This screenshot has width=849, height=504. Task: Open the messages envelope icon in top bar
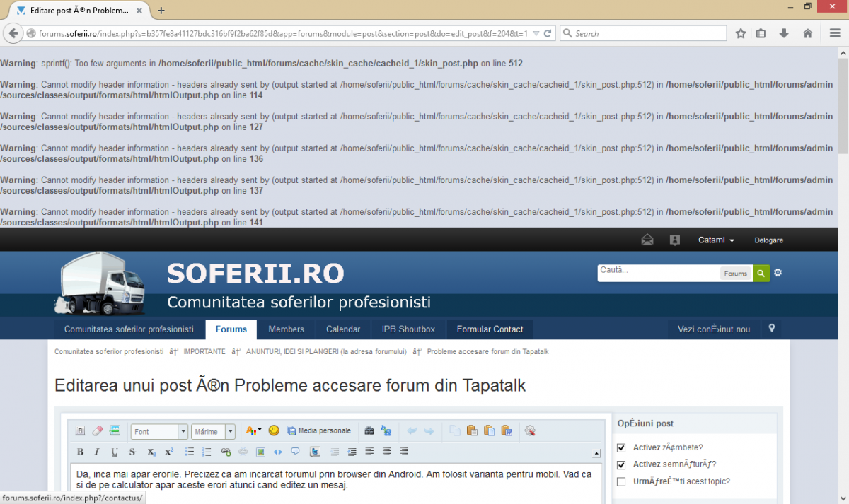[647, 240]
